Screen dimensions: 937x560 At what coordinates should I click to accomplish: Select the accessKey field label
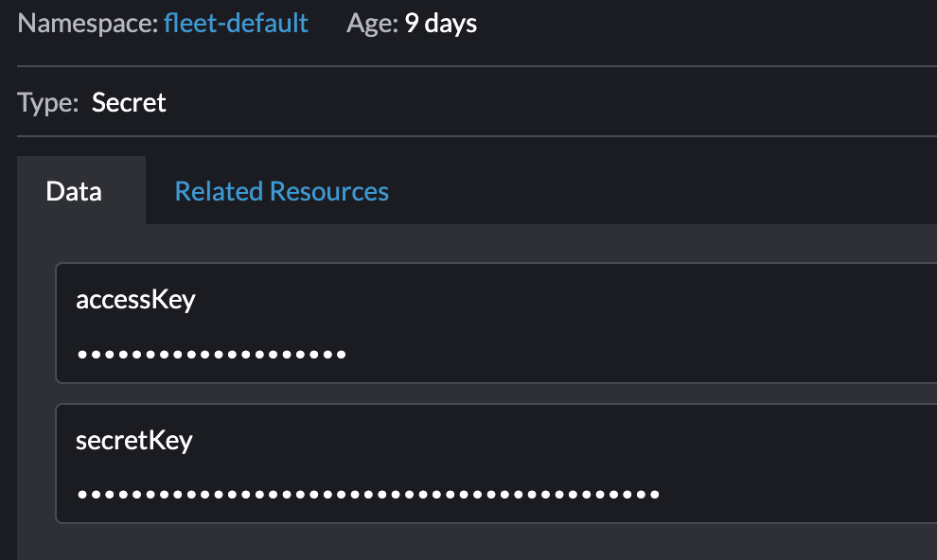coord(136,299)
